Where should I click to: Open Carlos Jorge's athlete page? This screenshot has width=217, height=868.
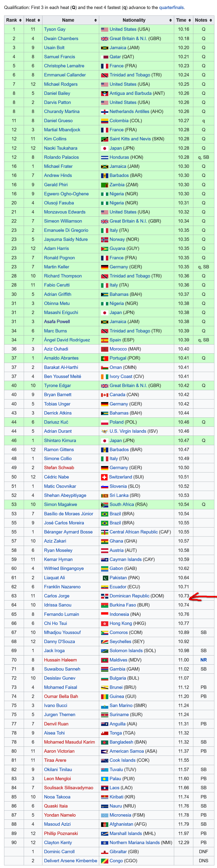pos(57,596)
